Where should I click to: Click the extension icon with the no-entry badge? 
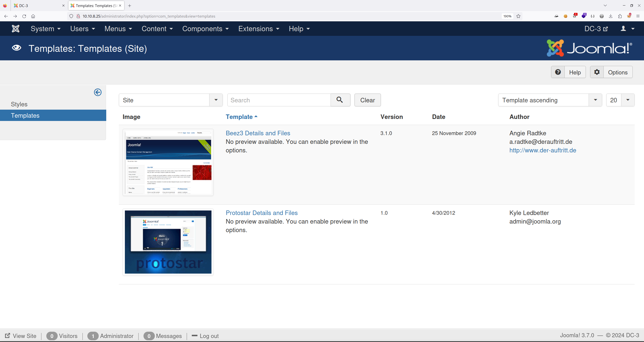pyautogui.click(x=629, y=16)
